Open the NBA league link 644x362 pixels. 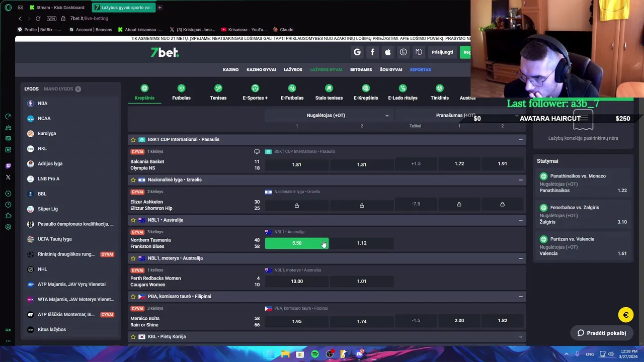coord(42,104)
